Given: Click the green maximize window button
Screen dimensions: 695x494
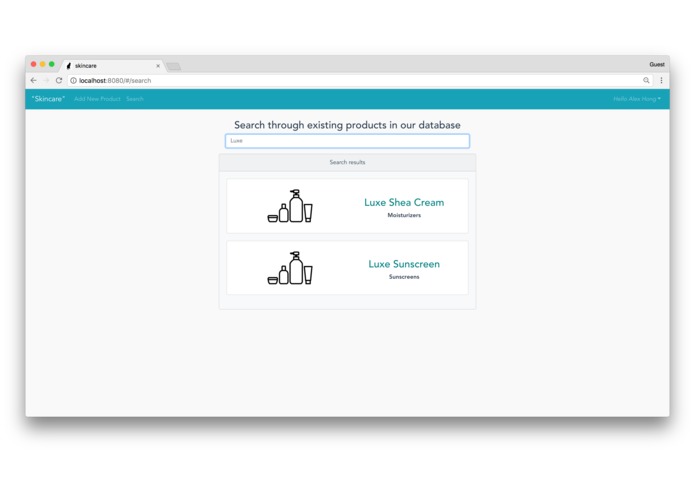Looking at the screenshot, I should point(52,64).
